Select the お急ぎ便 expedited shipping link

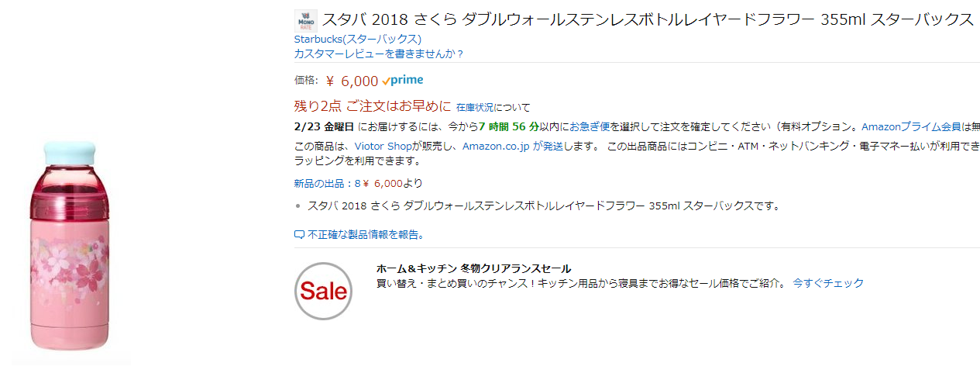(590, 126)
